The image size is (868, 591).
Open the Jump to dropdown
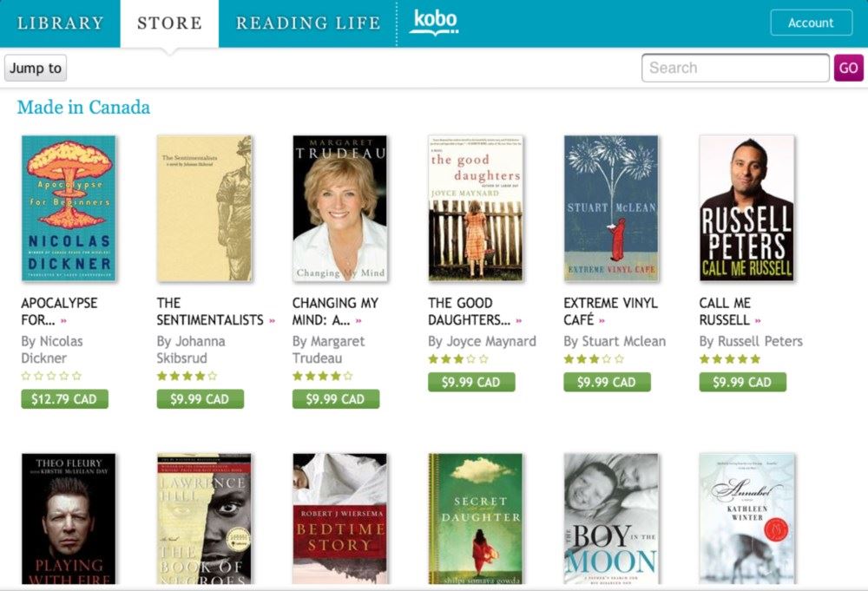coord(36,68)
